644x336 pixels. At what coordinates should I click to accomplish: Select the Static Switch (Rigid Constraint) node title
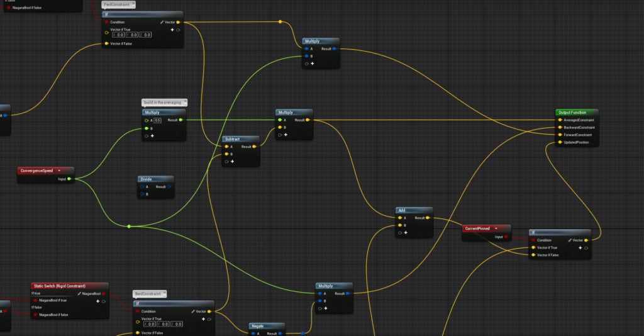tap(60, 286)
